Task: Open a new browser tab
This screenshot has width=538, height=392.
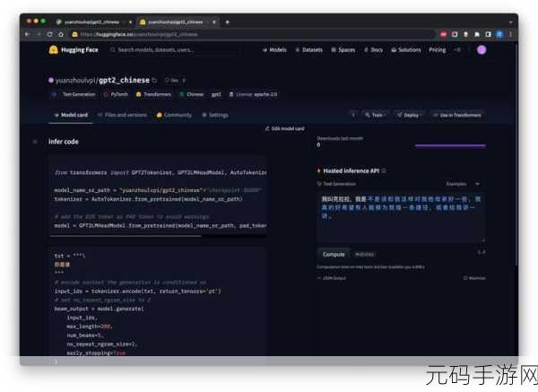Action: click(x=227, y=22)
